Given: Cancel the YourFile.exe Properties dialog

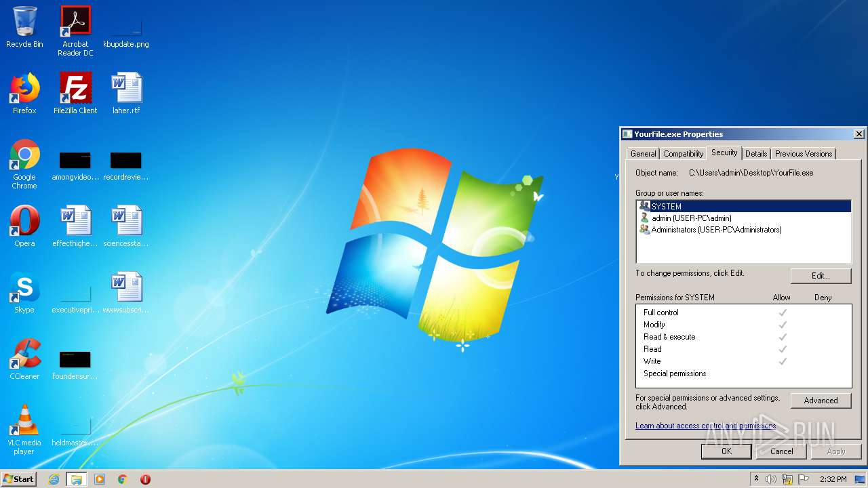Looking at the screenshot, I should pyautogui.click(x=781, y=451).
